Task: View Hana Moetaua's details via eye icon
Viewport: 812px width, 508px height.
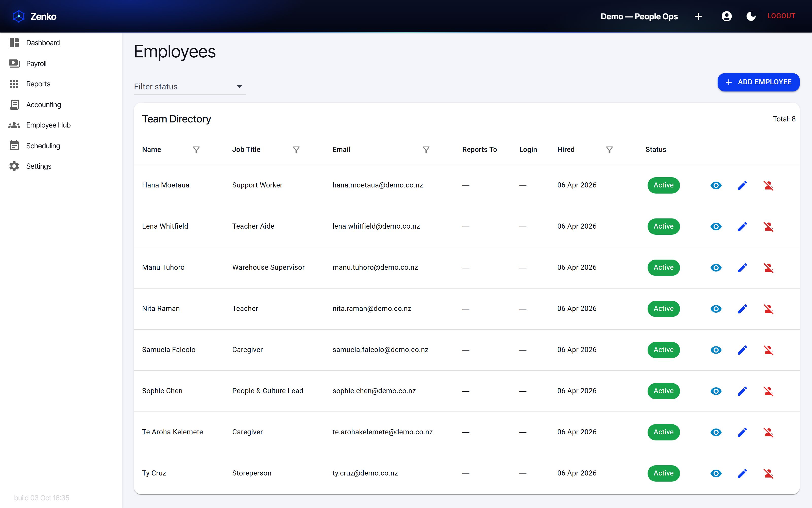Action: [x=716, y=185]
